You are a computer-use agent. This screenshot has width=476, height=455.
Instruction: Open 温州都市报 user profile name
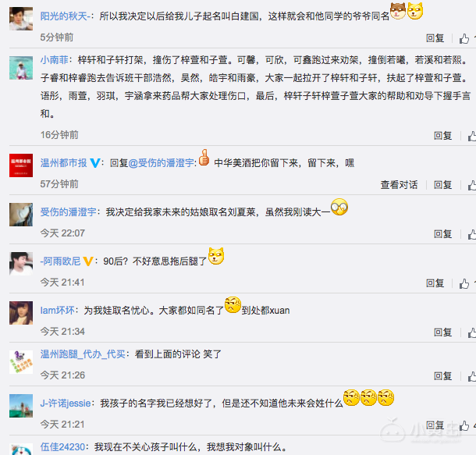(64, 163)
